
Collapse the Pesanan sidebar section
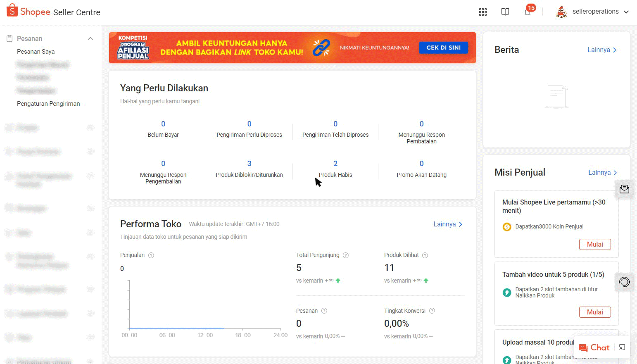(x=90, y=38)
